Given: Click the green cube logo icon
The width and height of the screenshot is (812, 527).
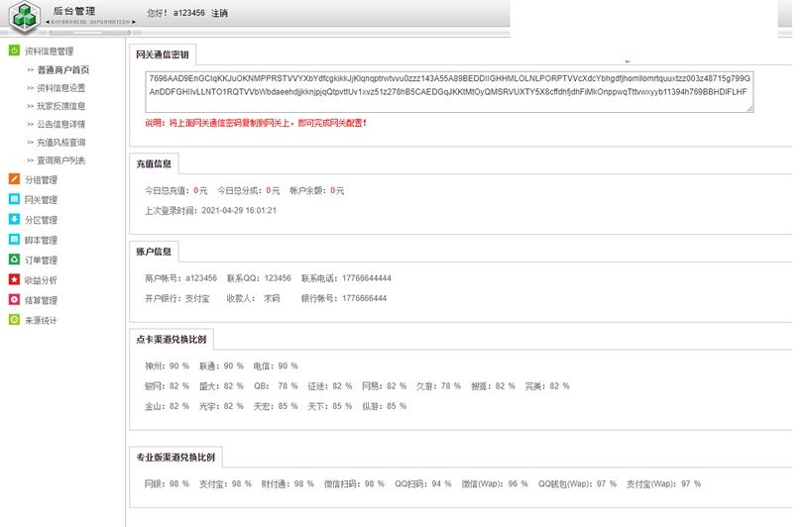Looking at the screenshot, I should coord(24,17).
